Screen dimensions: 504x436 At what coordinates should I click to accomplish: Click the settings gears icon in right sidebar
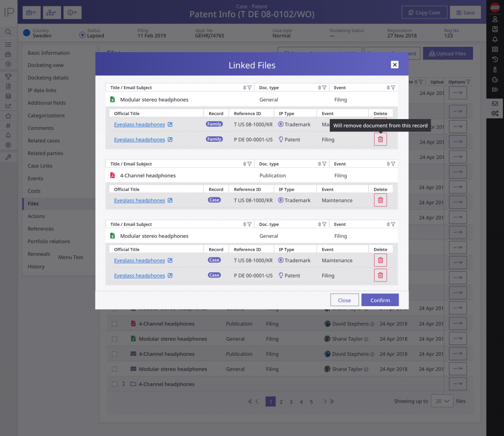[495, 114]
